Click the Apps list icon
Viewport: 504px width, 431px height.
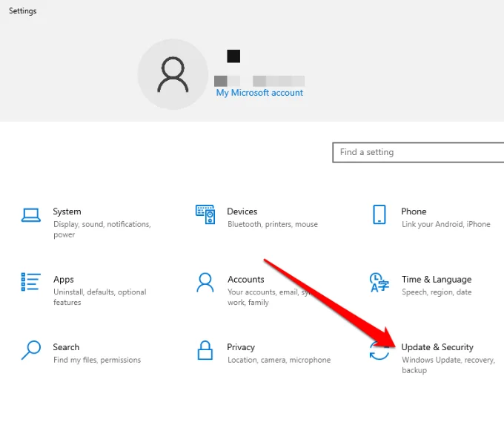pyautogui.click(x=30, y=282)
